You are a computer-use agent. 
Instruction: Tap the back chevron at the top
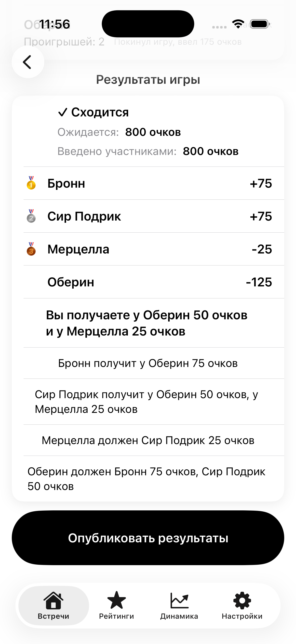coord(28,62)
